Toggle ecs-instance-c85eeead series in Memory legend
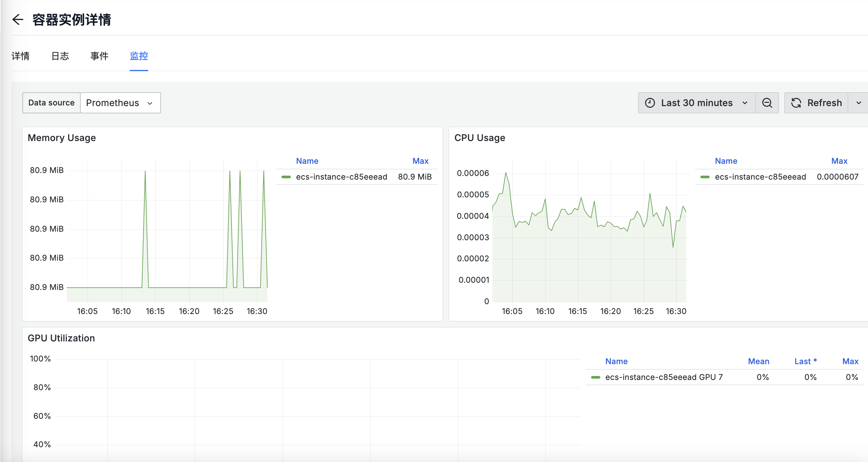The height and width of the screenshot is (462, 868). (341, 177)
